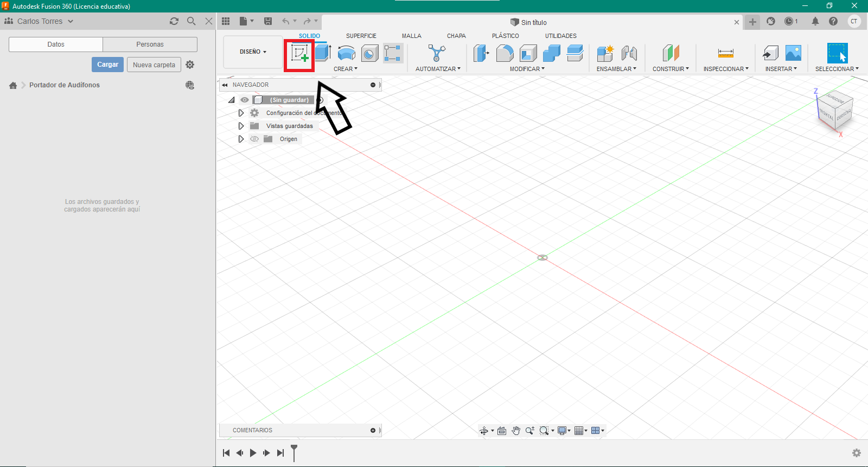Refresh the data panel
Screen dimensions: 868x467
coord(174,21)
